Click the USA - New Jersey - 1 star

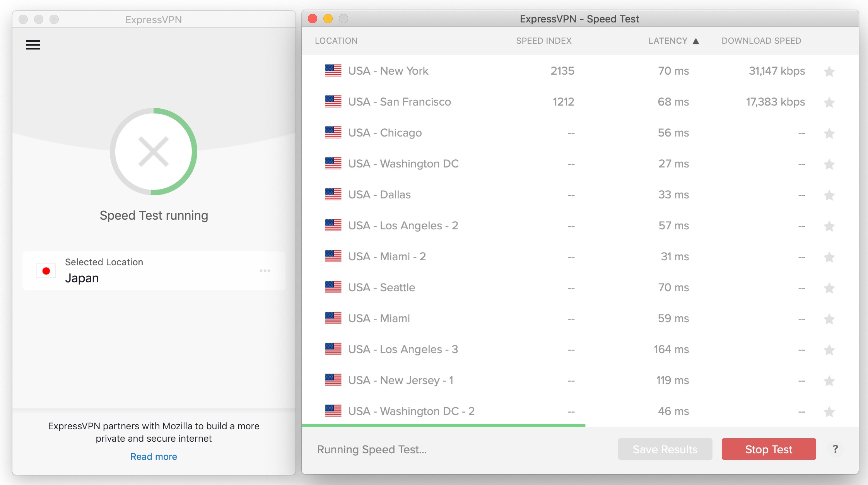(x=829, y=381)
